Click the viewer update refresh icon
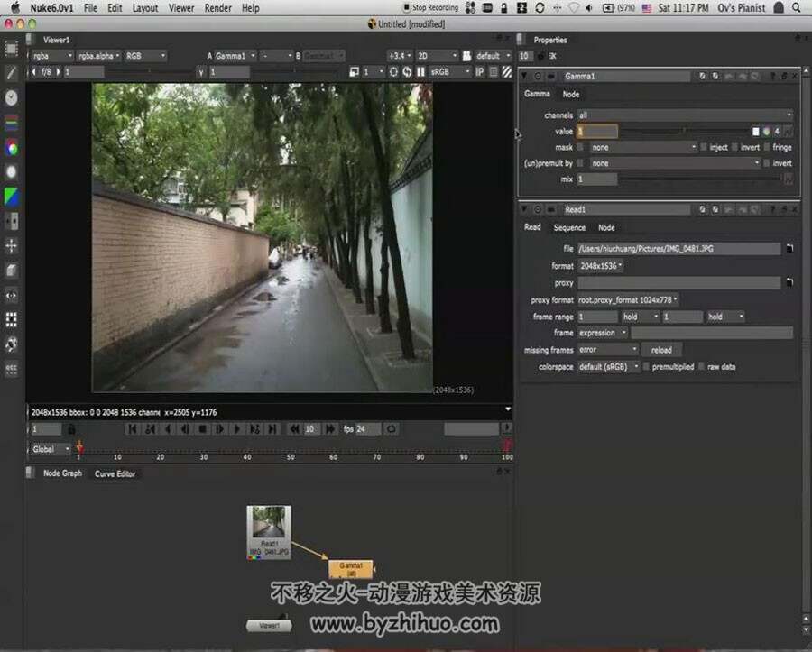 407,71
